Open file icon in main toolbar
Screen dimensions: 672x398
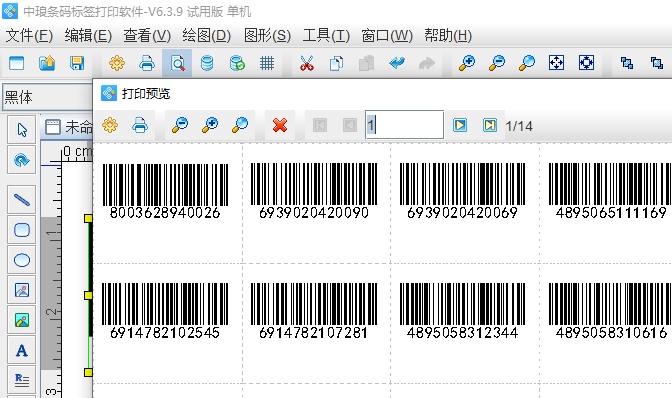(47, 63)
